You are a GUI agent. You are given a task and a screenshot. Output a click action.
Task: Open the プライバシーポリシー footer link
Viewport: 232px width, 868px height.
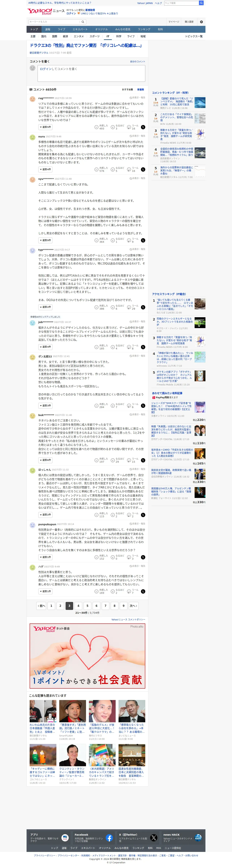(x=44, y=856)
